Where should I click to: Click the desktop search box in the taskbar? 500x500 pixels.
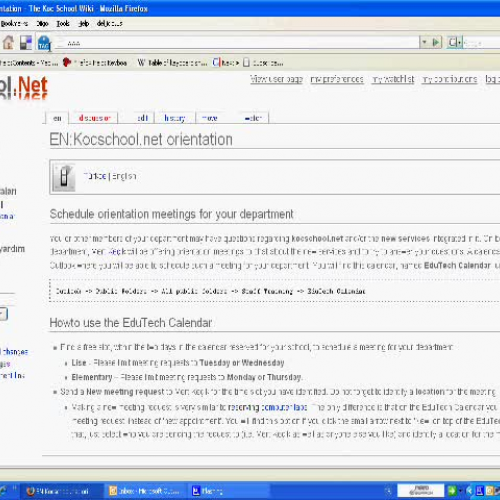pos(421,491)
